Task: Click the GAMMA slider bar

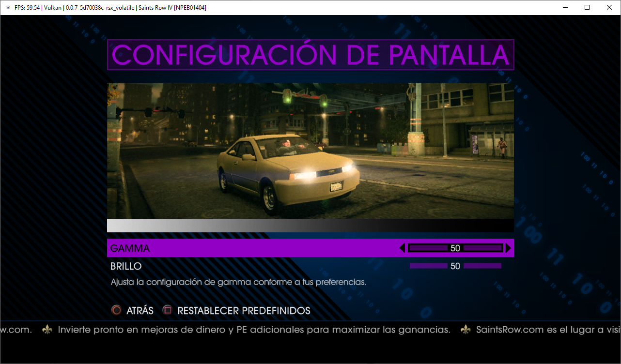Action: [x=455, y=248]
